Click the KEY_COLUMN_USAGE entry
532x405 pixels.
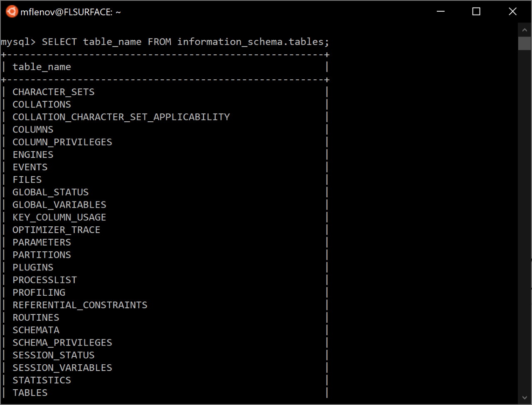(x=59, y=217)
